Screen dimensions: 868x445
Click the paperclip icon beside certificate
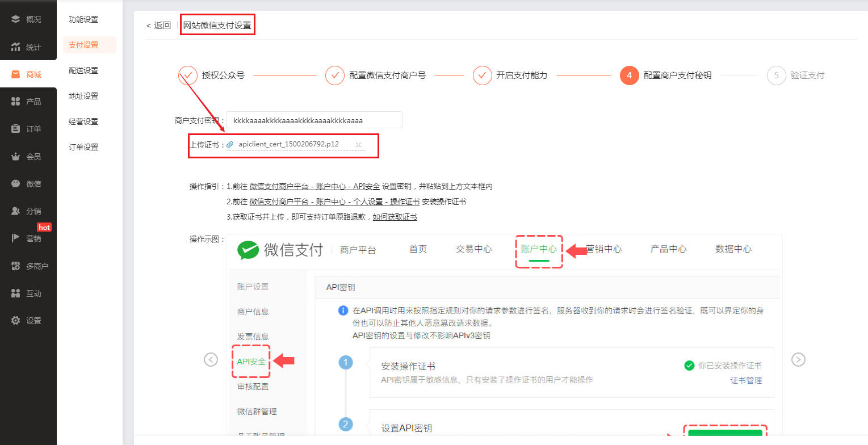[x=230, y=144]
